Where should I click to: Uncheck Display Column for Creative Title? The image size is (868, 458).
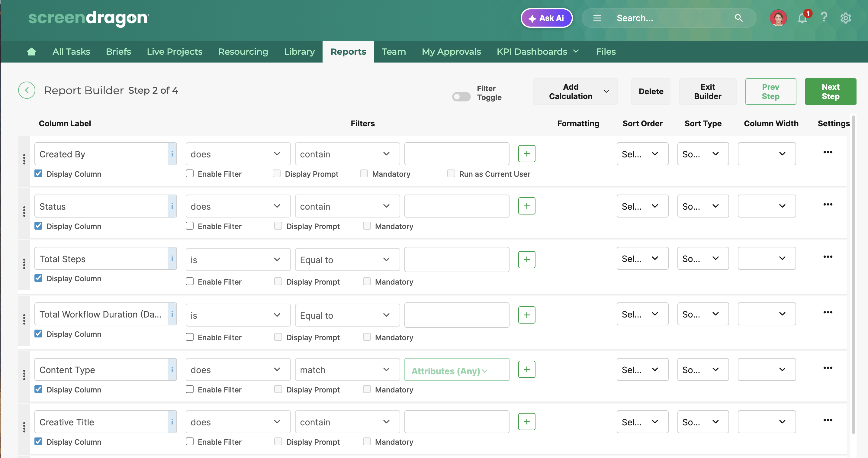[38, 441]
